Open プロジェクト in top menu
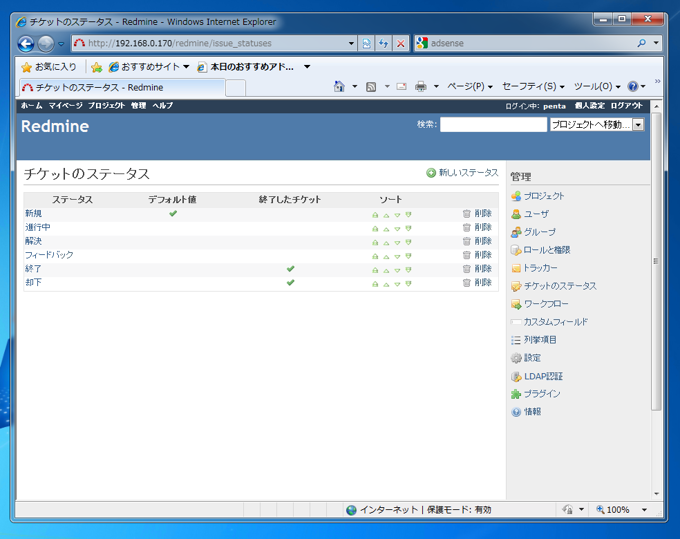Image resolution: width=680 pixels, height=539 pixels. pos(106,106)
